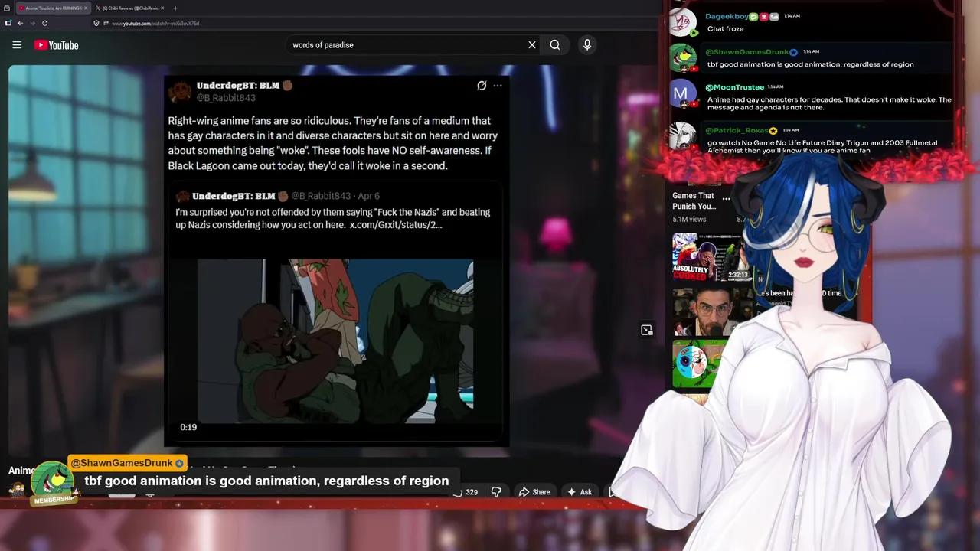This screenshot has width=980, height=551.
Task: Open the Grok icon on the tweet
Action: (482, 86)
